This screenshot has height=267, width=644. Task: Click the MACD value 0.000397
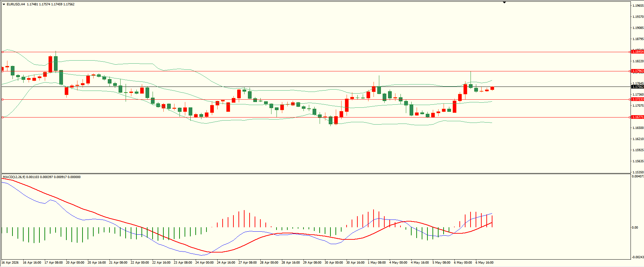coord(46,177)
